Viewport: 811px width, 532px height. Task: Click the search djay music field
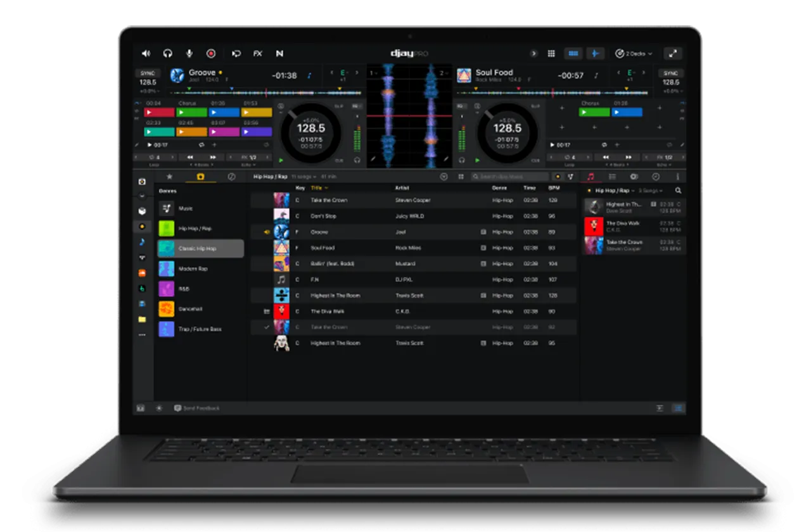pyautogui.click(x=510, y=177)
